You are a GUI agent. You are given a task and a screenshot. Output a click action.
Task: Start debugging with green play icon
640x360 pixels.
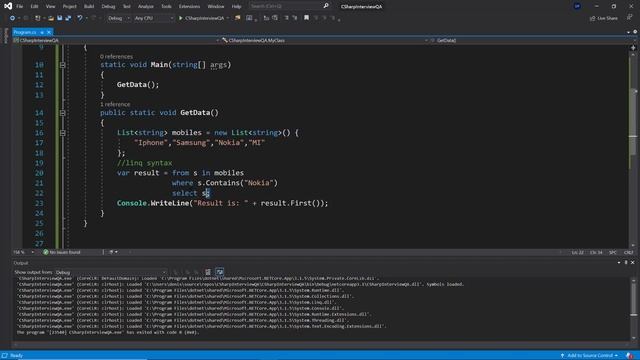tap(180, 18)
